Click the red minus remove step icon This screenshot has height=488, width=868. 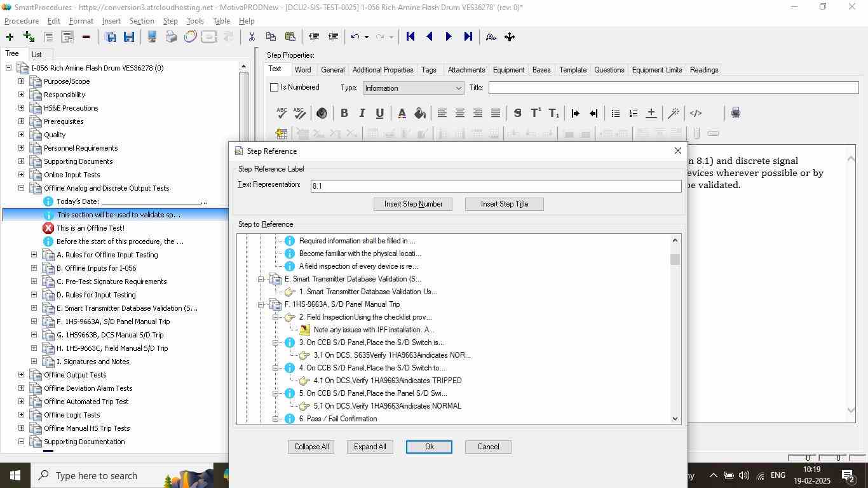pyautogui.click(x=86, y=37)
